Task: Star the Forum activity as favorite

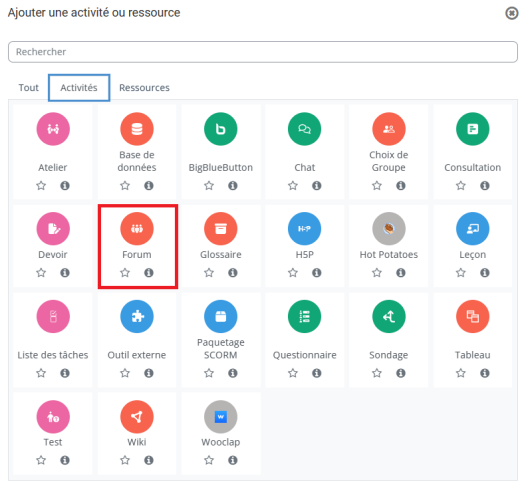Action: pyautogui.click(x=125, y=273)
